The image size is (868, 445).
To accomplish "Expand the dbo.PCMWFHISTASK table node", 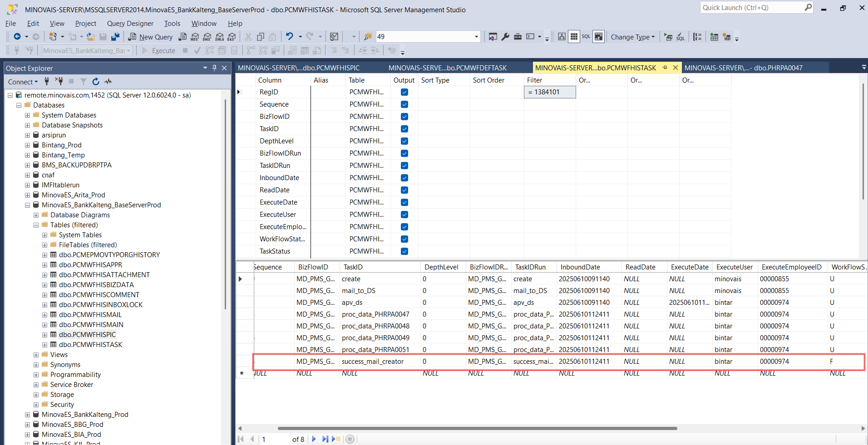I will [x=44, y=345].
